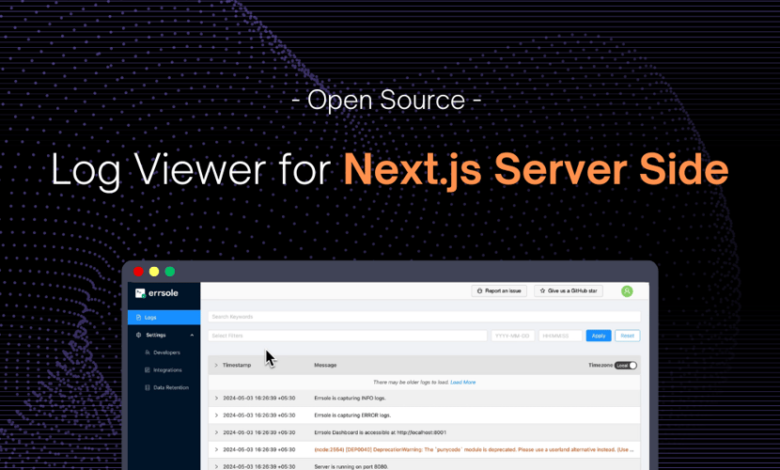Click the errsole logo in the sidebar
The width and height of the screenshot is (780, 470).
(x=157, y=293)
